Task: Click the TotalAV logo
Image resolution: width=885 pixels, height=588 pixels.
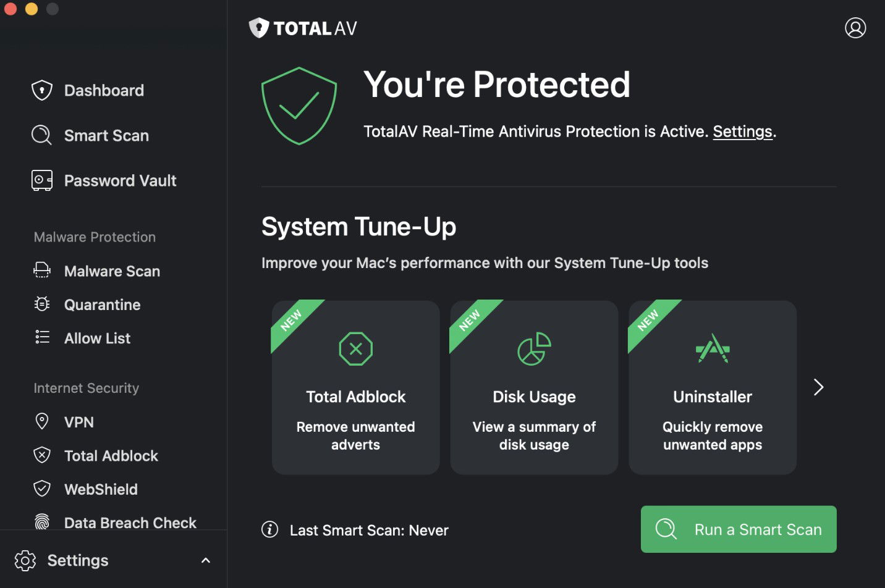Action: (x=302, y=28)
